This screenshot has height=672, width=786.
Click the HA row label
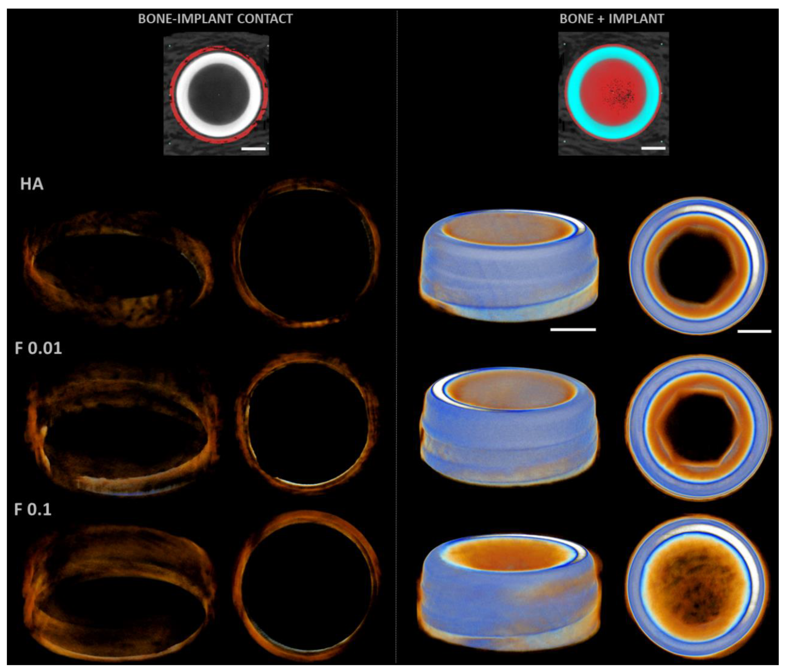coord(32,184)
